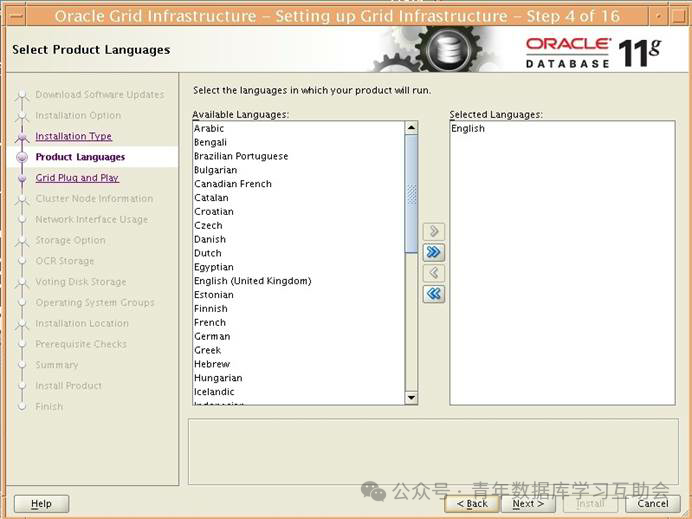Viewport: 692px width, 519px height.
Task: Click the Install Product step
Action: 68,386
